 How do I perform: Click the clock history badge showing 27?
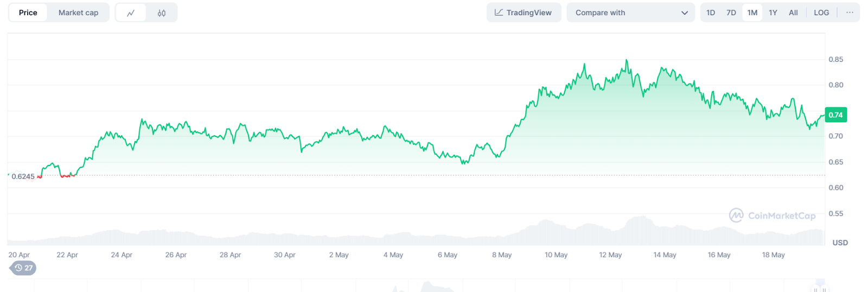[x=23, y=268]
